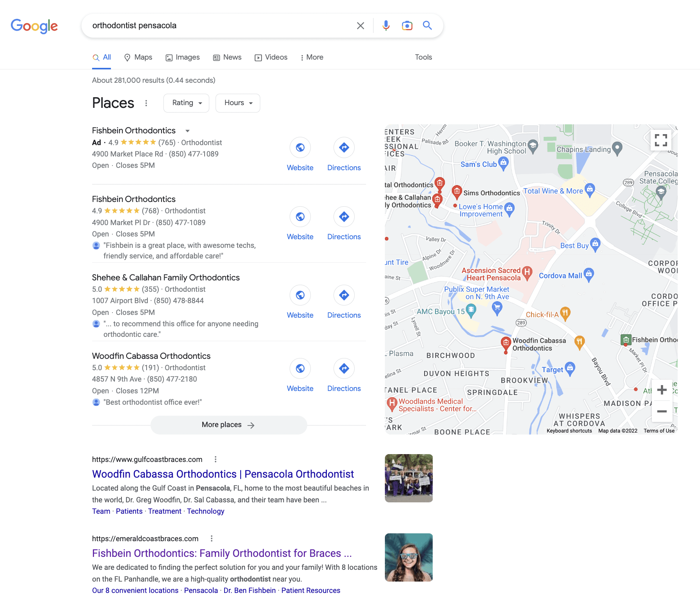Open the Rating filter dropdown
The width and height of the screenshot is (700, 600).
coord(186,103)
